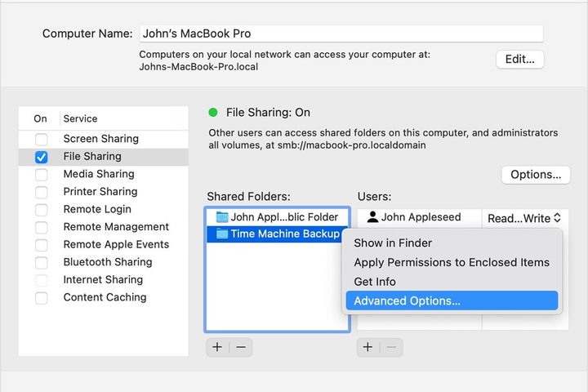Turn on Printer Sharing checkbox
This screenshot has width=588, height=392.
[42, 192]
